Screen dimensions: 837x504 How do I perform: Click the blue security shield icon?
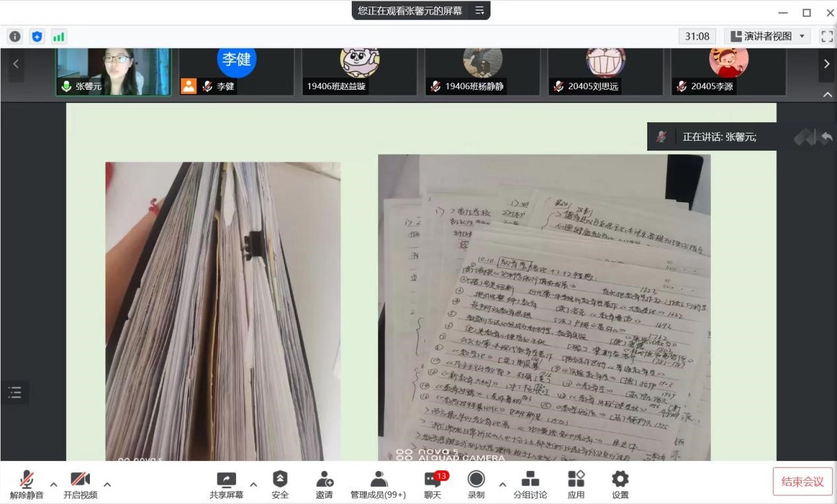[37, 37]
